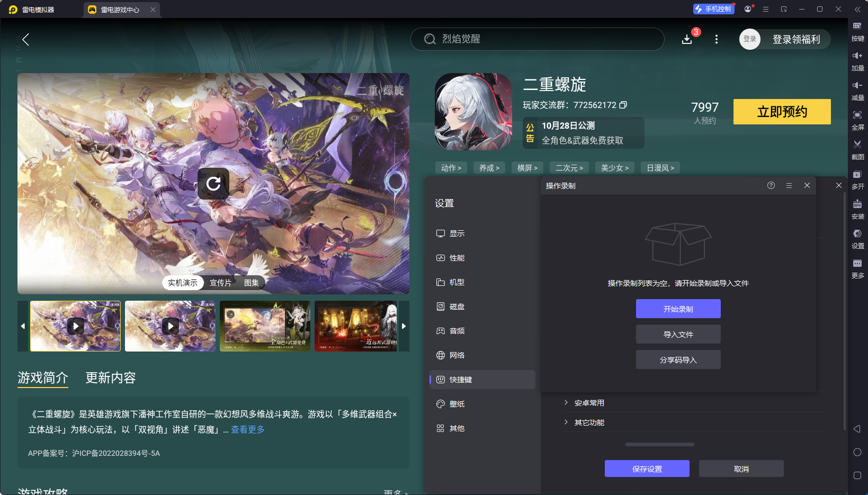Screen dimensions: 868x495
Task: Click the 立即预约 pre-register button
Action: click(782, 112)
